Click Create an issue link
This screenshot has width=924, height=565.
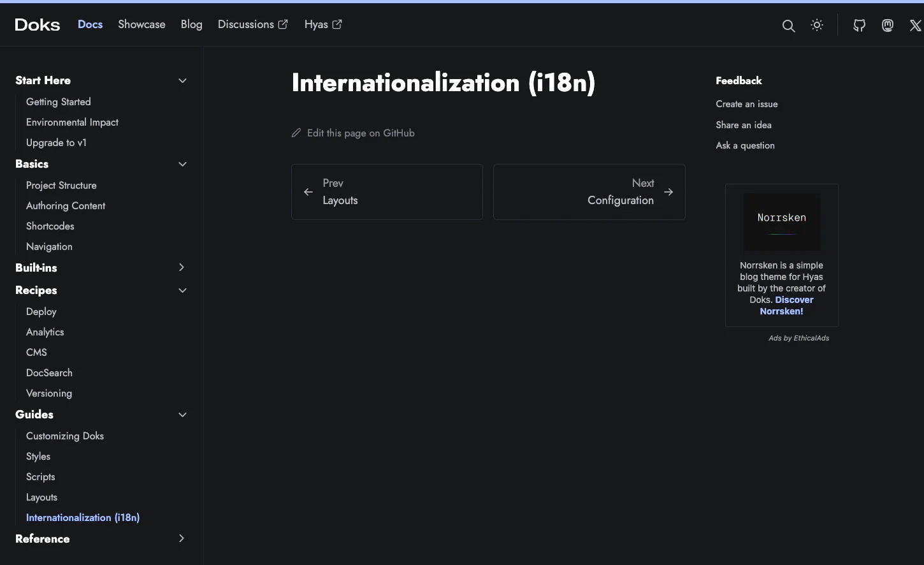747,104
